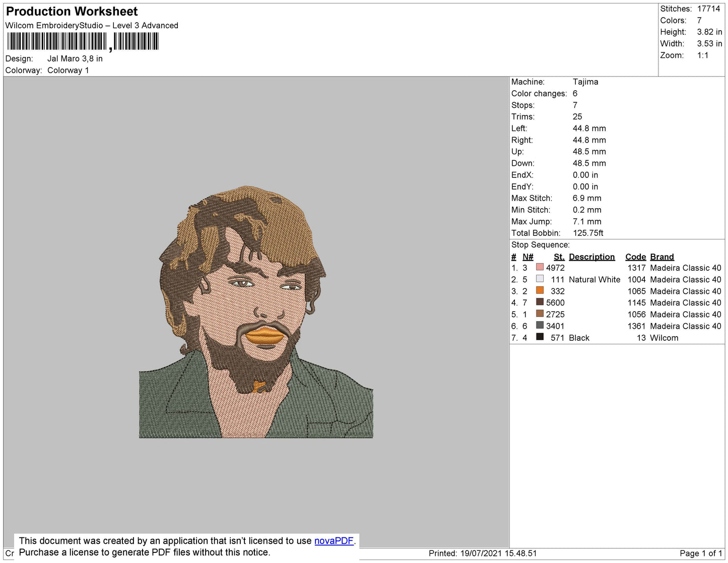The width and height of the screenshot is (728, 563).
Task: Click the design name 'Jal Maro 3,8 in'
Action: pyautogui.click(x=75, y=58)
